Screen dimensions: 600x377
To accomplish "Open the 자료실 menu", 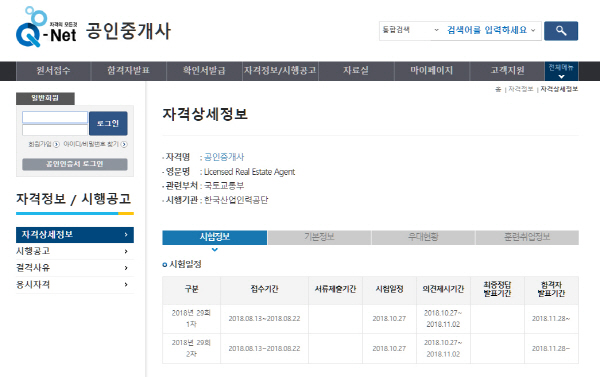I will coord(356,70).
